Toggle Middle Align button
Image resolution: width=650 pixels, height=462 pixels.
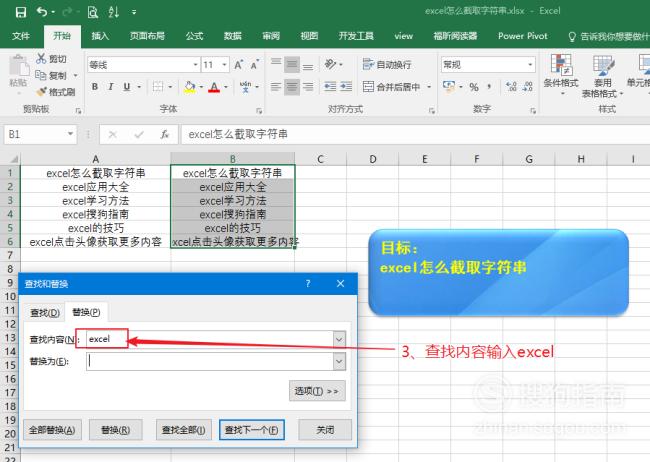point(292,64)
